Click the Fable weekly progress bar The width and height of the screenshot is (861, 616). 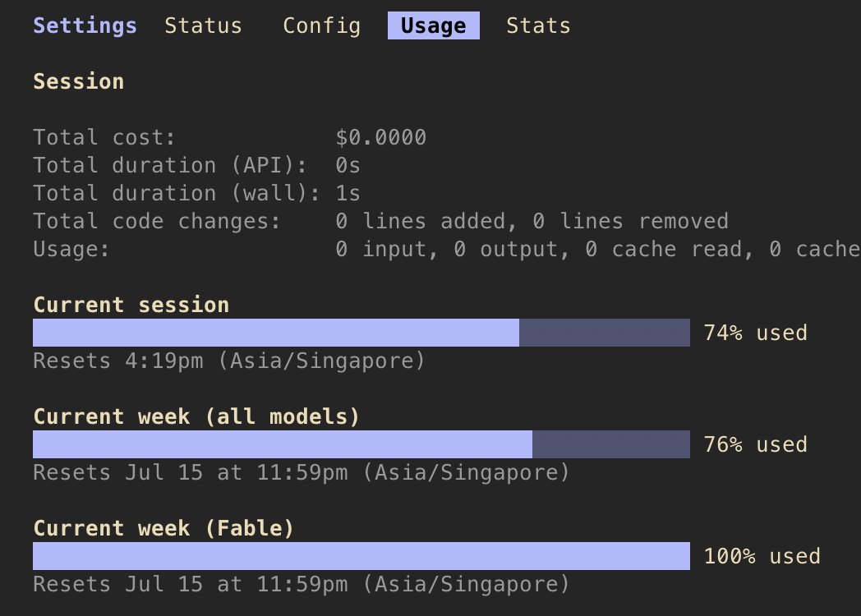pyautogui.click(x=361, y=556)
